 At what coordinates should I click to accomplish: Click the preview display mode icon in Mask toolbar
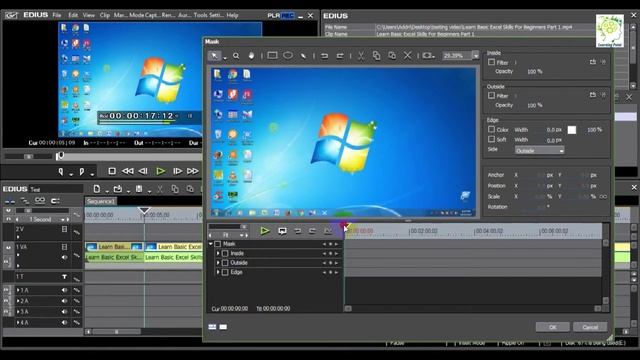427,56
